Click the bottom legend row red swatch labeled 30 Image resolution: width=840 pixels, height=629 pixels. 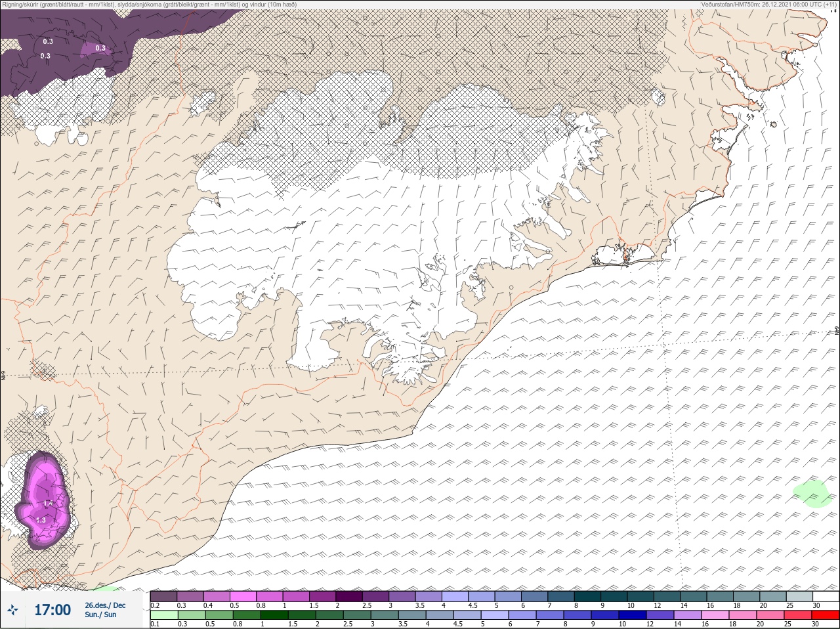point(826,615)
